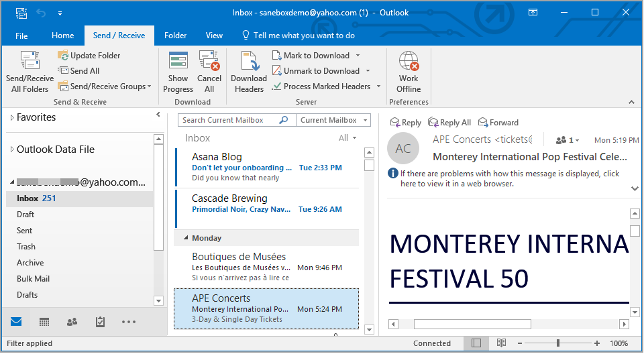Expand the Favorites folder group
The width and height of the screenshot is (644, 354).
11,118
